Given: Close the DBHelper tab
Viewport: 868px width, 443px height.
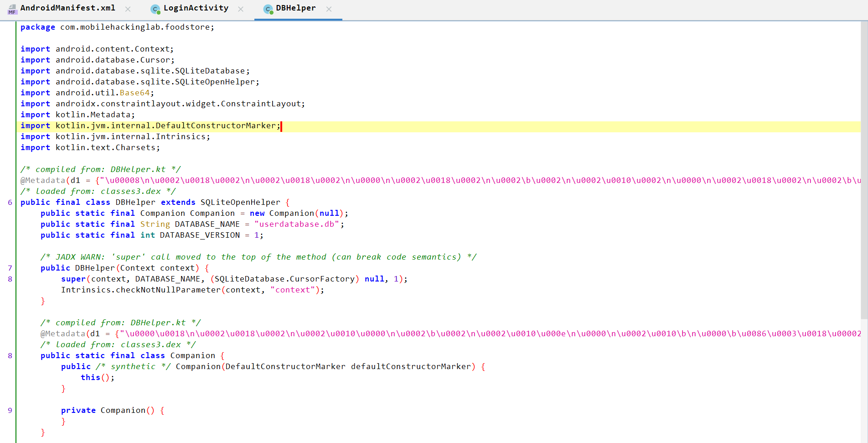Looking at the screenshot, I should 329,9.
